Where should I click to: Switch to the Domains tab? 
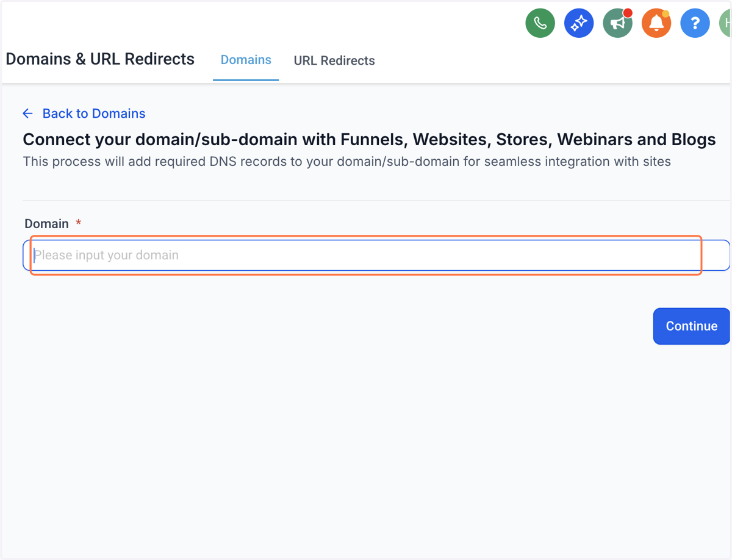pyautogui.click(x=246, y=60)
